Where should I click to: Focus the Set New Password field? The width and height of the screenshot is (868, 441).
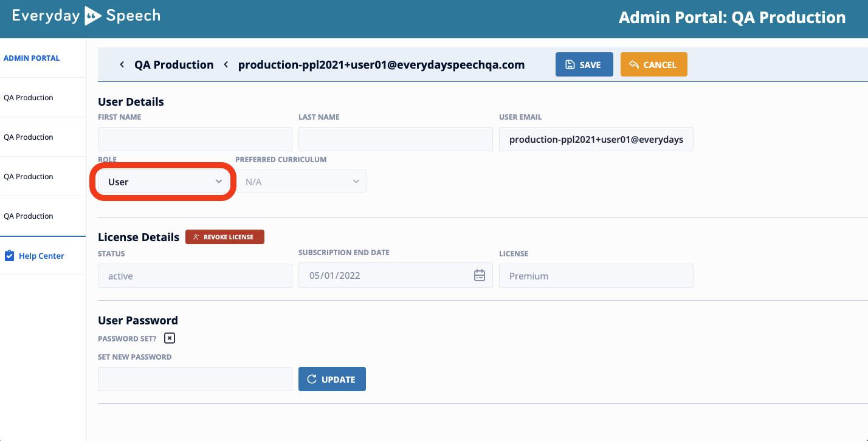195,379
